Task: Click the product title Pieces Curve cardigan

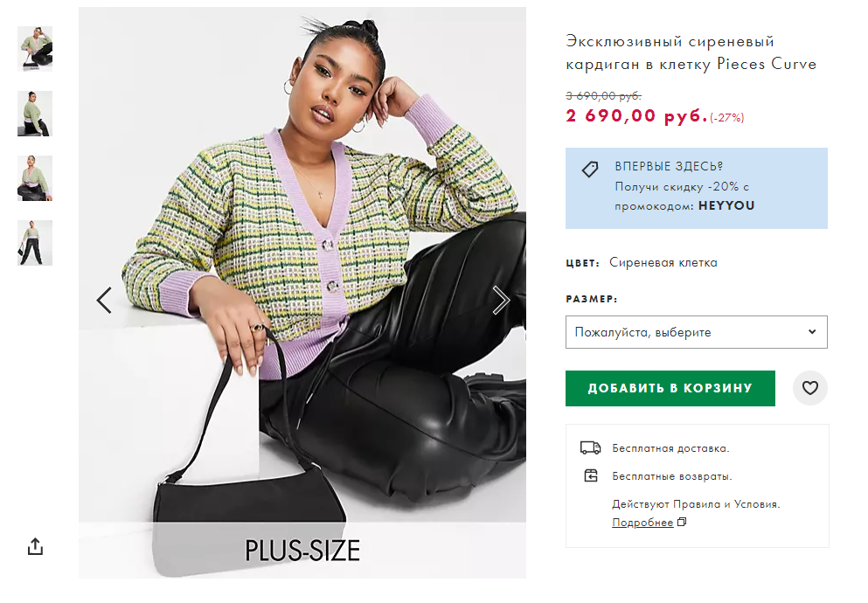Action: pyautogui.click(x=691, y=52)
